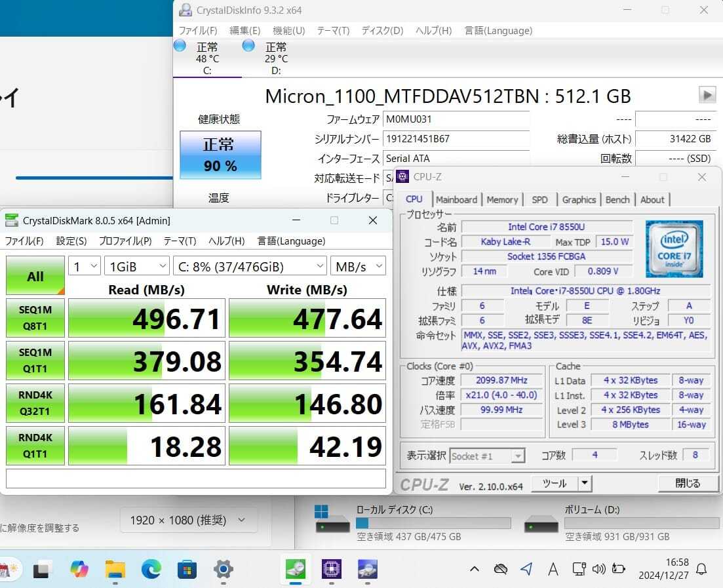Click the cloud sync tray icon
The height and width of the screenshot is (588, 723).
[x=500, y=569]
